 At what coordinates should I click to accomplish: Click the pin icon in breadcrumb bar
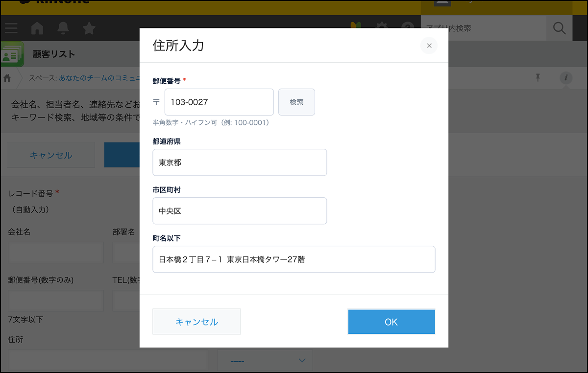point(538,77)
